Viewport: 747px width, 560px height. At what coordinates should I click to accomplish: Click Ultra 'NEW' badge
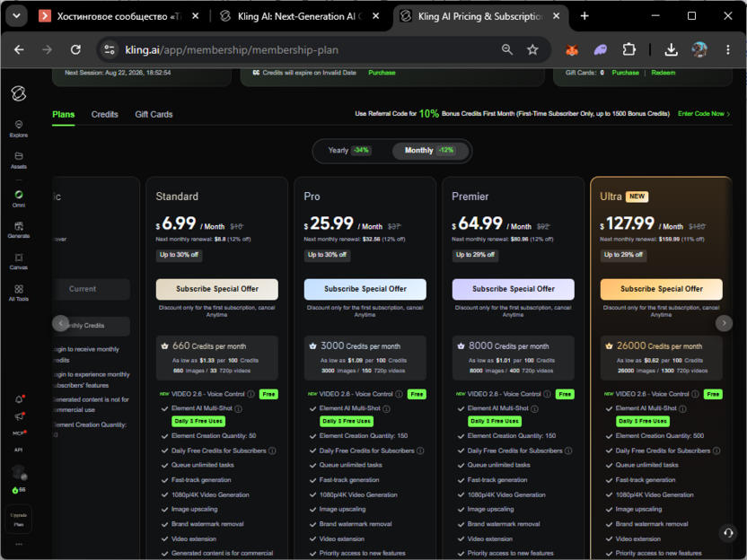(637, 197)
